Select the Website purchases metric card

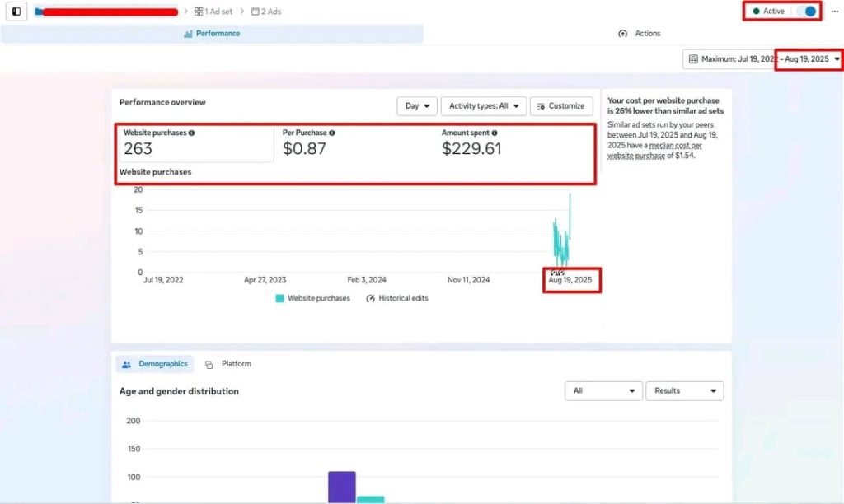(x=195, y=144)
